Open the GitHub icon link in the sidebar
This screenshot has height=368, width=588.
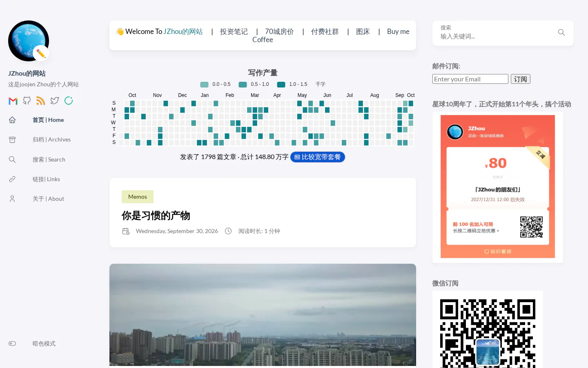click(x=27, y=101)
